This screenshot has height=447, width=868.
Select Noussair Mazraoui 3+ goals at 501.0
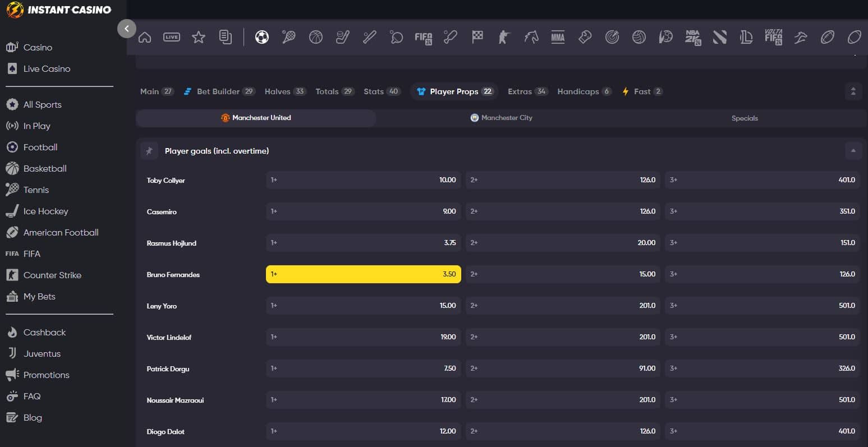pyautogui.click(x=763, y=400)
